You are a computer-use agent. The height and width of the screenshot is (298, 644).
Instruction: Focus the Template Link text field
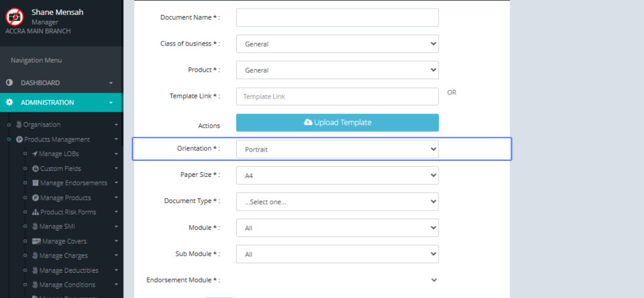tap(337, 96)
